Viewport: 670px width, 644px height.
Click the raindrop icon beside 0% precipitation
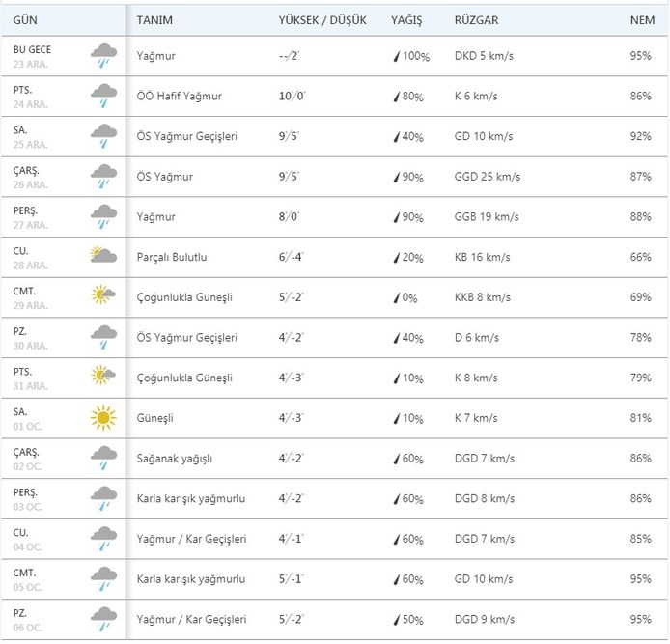pos(396,297)
